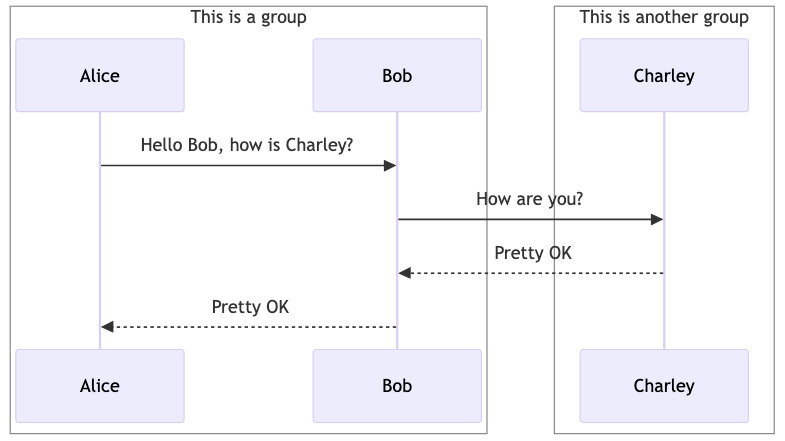Click the bottom Bob participant box
785x441 pixels.
(397, 385)
